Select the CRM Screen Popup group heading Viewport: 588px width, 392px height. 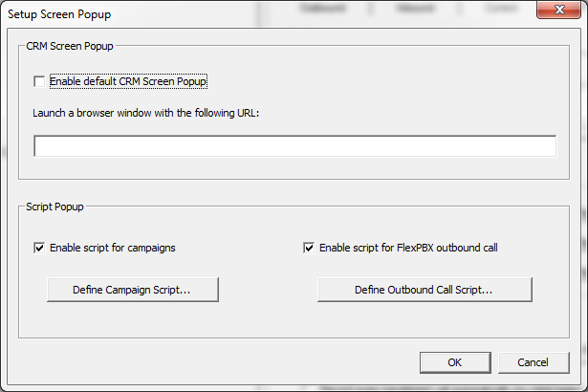[x=71, y=44]
